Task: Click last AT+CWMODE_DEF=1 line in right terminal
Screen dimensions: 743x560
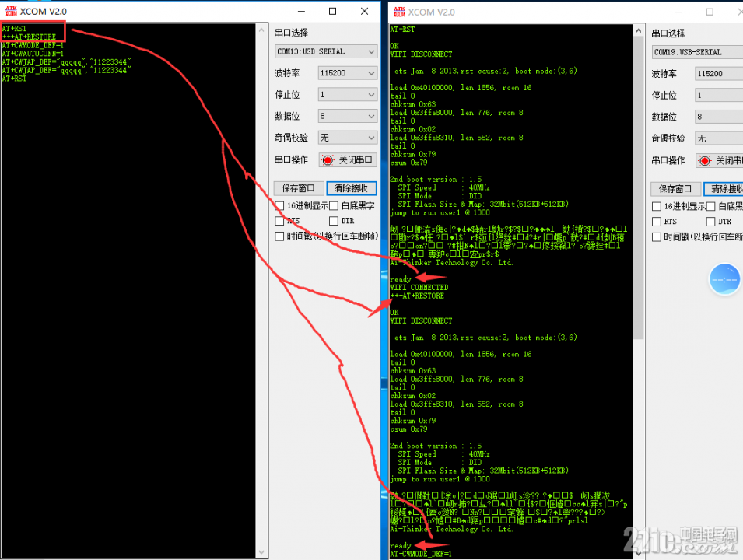Action: pyautogui.click(x=421, y=554)
